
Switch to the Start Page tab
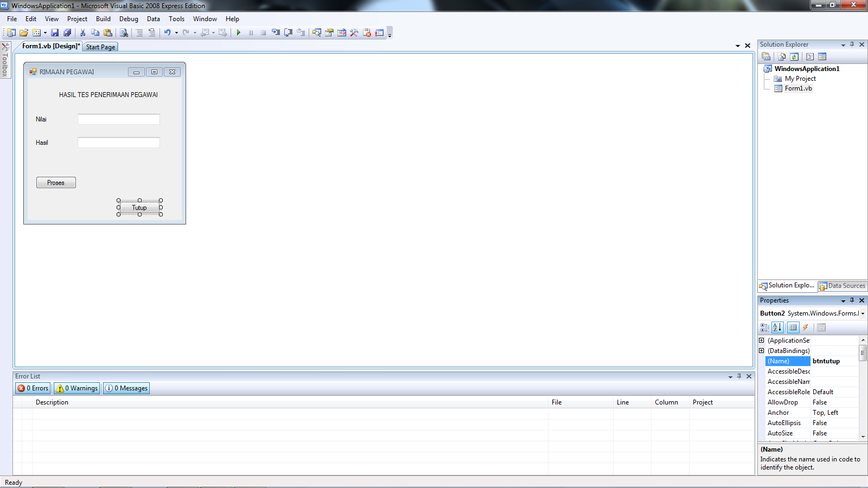pos(100,47)
